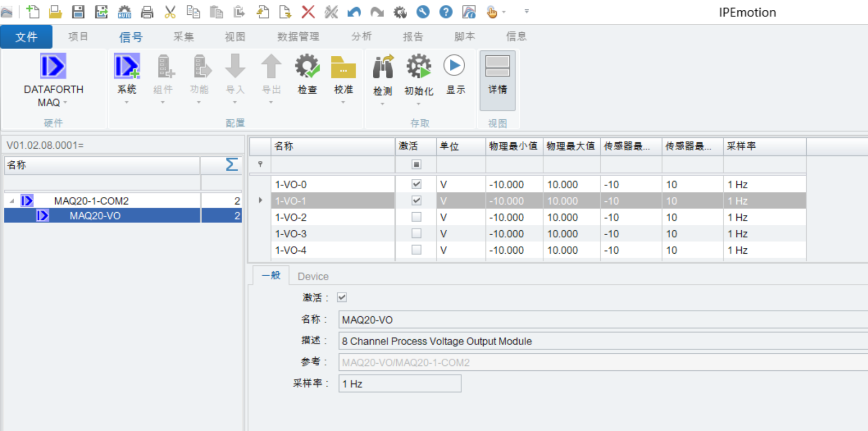The height and width of the screenshot is (431, 868).
Task: Click the 采样率 column header
Action: 764,146
